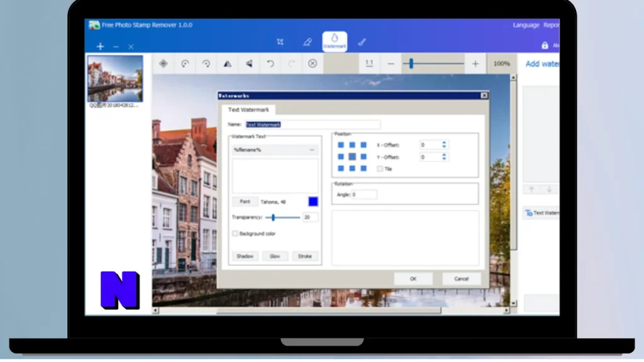The height and width of the screenshot is (362, 644).
Task: Click the Font button
Action: [x=245, y=202]
